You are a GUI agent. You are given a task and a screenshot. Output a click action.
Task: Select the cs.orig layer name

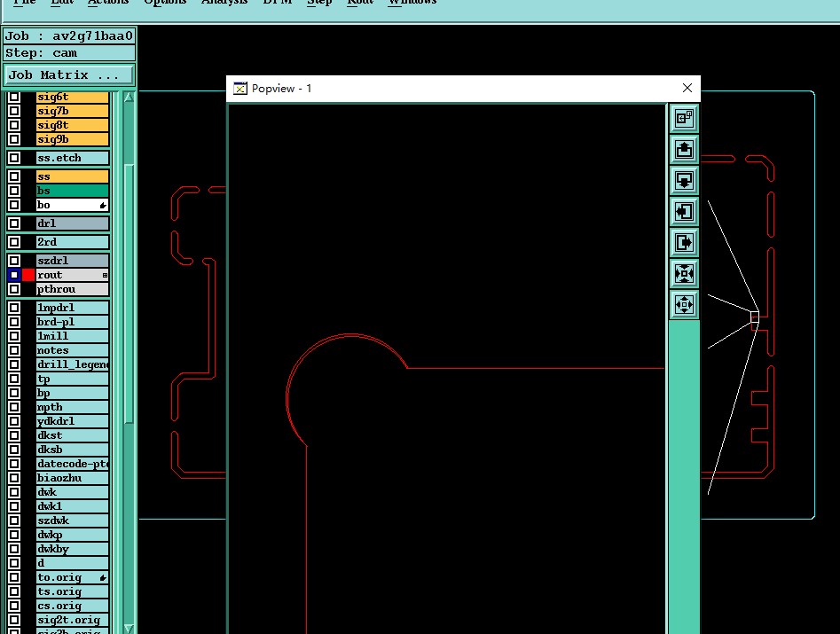click(73, 606)
